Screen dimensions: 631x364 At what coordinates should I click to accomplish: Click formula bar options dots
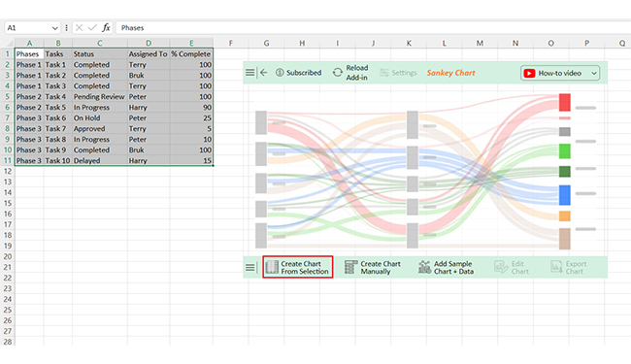(66, 28)
